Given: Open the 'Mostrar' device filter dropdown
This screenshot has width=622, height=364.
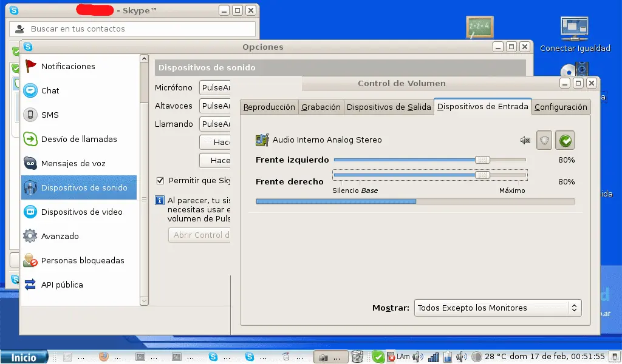Looking at the screenshot, I should click(x=497, y=308).
